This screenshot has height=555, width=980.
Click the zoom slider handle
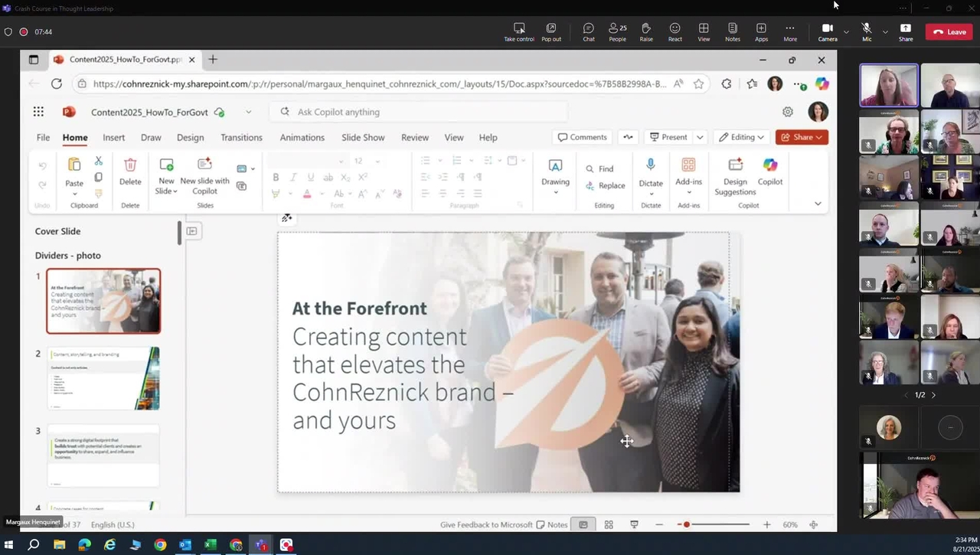[x=687, y=524]
